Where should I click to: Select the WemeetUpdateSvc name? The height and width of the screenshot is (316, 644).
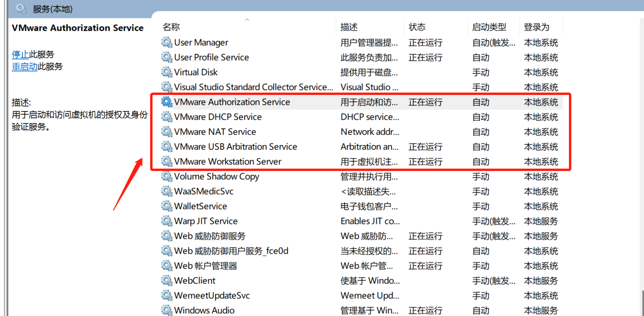(x=212, y=295)
